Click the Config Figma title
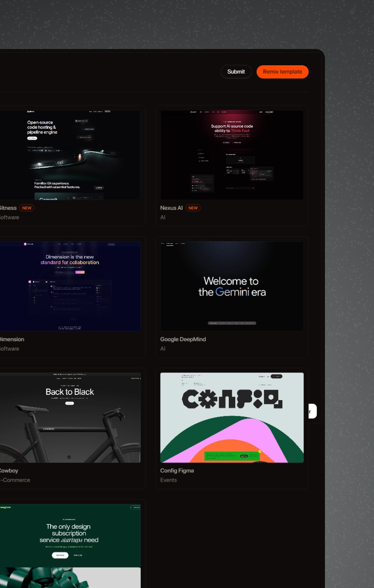 (x=177, y=470)
